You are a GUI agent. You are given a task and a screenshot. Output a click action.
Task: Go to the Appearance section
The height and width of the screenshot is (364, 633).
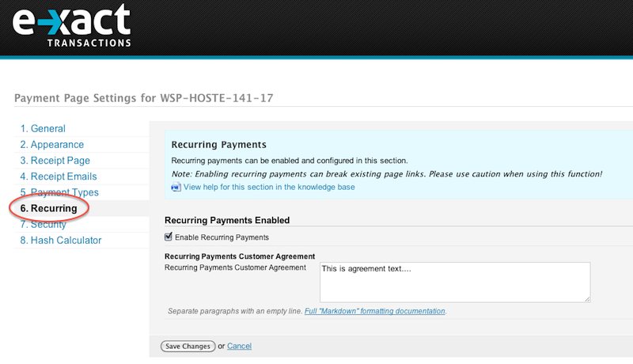tap(52, 145)
